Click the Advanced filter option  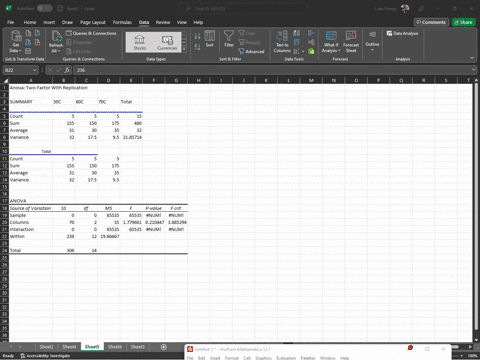pyautogui.click(x=251, y=51)
